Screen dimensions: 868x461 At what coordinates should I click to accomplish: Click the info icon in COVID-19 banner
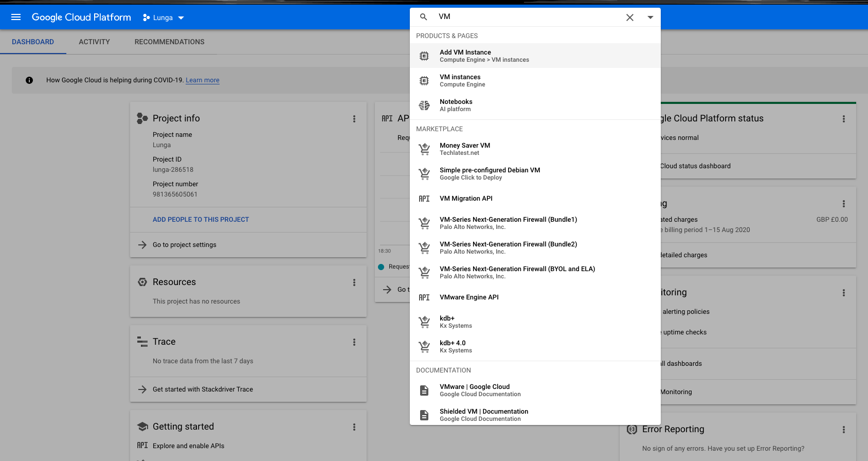[29, 80]
